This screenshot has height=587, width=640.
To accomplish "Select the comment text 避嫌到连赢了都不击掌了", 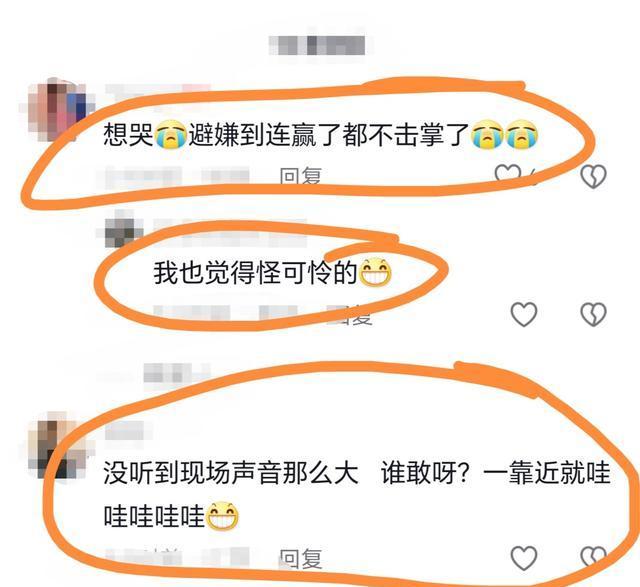I will pos(329,135).
